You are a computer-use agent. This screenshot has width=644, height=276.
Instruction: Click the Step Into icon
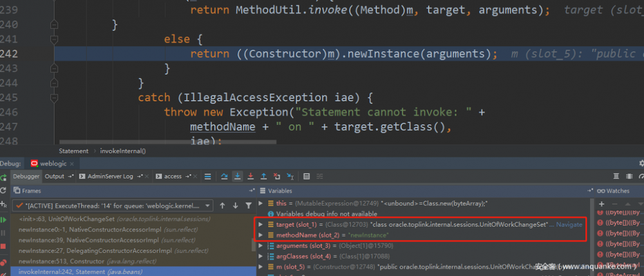pos(237,177)
